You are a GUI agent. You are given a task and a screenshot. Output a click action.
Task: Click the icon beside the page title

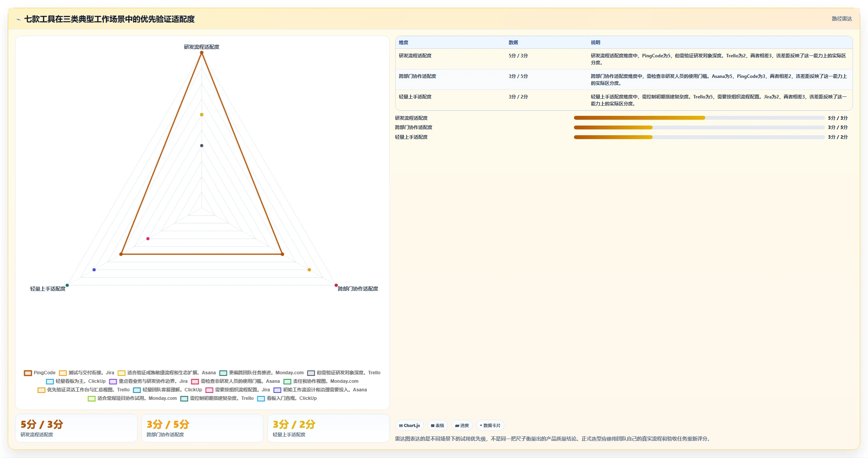[x=18, y=19]
